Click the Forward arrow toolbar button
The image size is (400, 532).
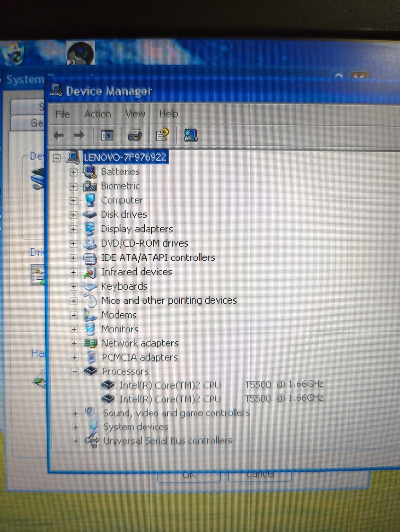pyautogui.click(x=79, y=135)
